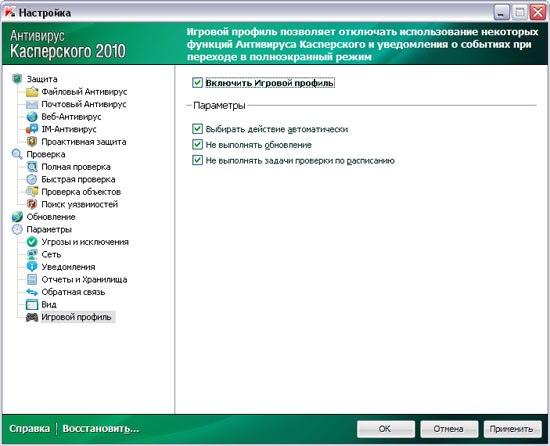Screen dimensions: 550x446
Task: Click the Угрозы и исключения green check icon
Action: coord(32,242)
